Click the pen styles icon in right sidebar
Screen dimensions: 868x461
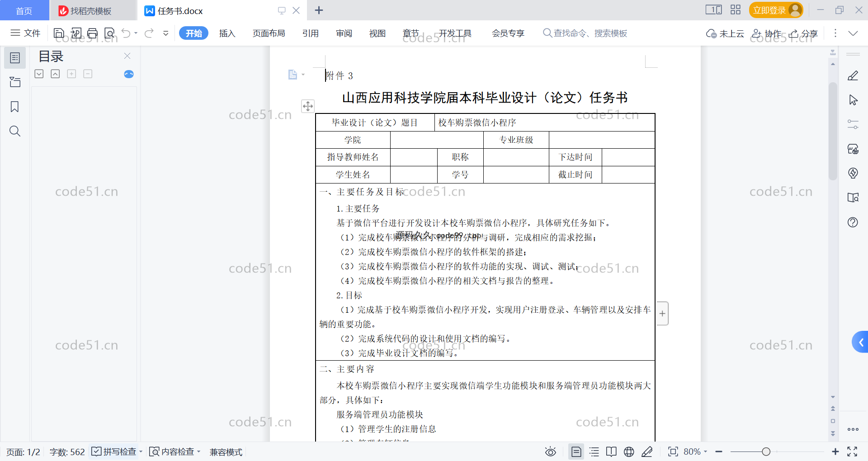pos(853,75)
